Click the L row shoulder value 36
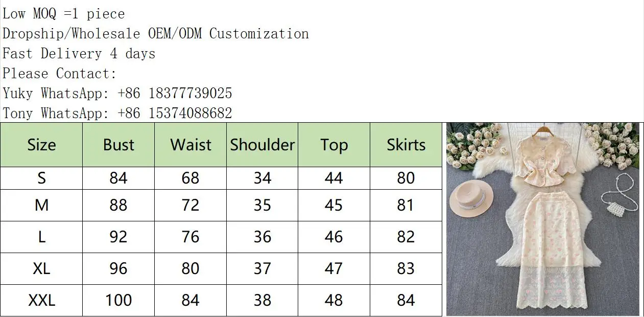The image size is (644, 317). click(263, 237)
